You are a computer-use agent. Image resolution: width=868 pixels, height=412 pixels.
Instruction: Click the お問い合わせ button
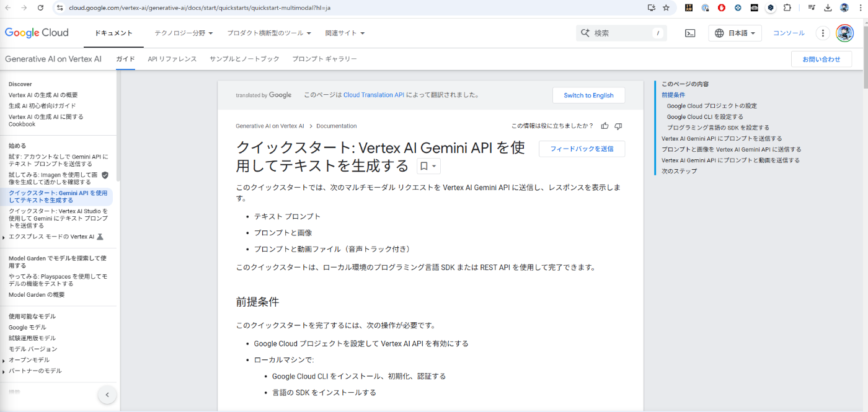pyautogui.click(x=821, y=59)
